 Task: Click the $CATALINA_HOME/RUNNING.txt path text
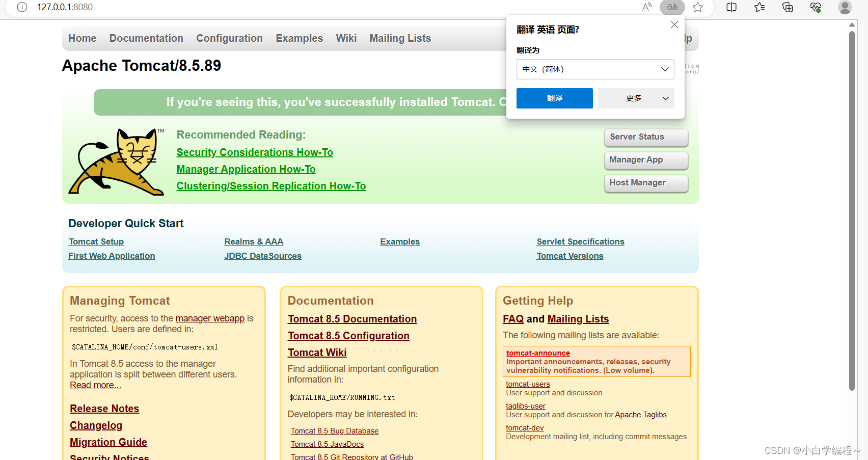point(342,397)
